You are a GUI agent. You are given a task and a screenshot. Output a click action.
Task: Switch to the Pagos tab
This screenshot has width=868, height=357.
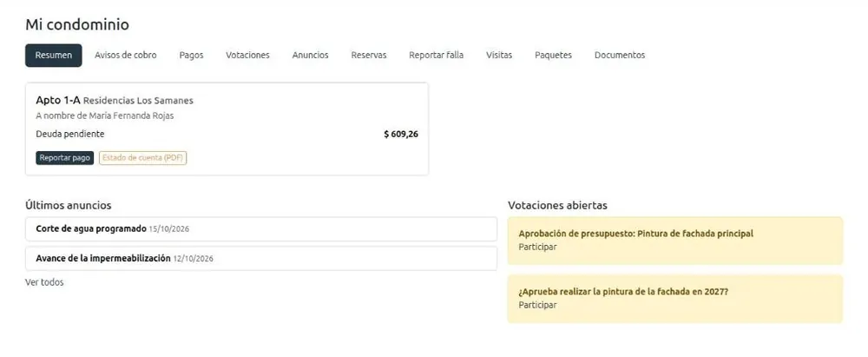pos(192,56)
